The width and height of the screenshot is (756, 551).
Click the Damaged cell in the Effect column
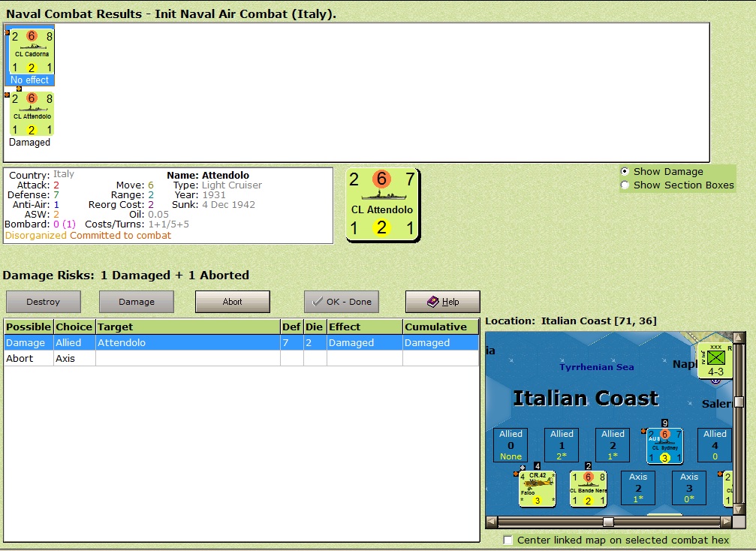[x=365, y=343]
